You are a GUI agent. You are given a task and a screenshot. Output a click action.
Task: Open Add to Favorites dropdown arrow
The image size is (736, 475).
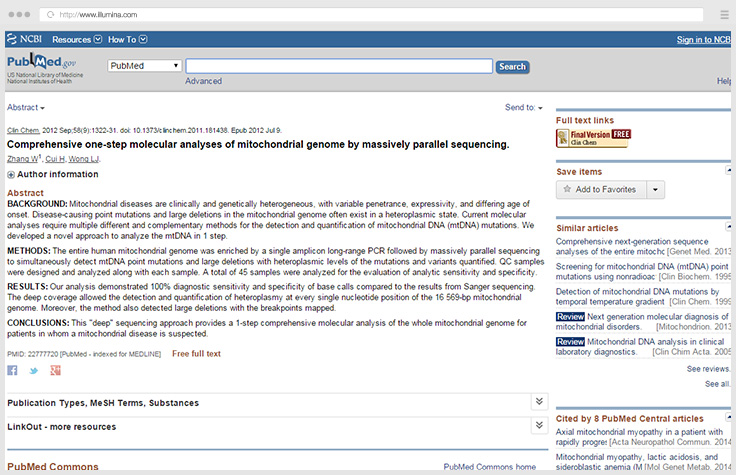pyautogui.click(x=655, y=189)
